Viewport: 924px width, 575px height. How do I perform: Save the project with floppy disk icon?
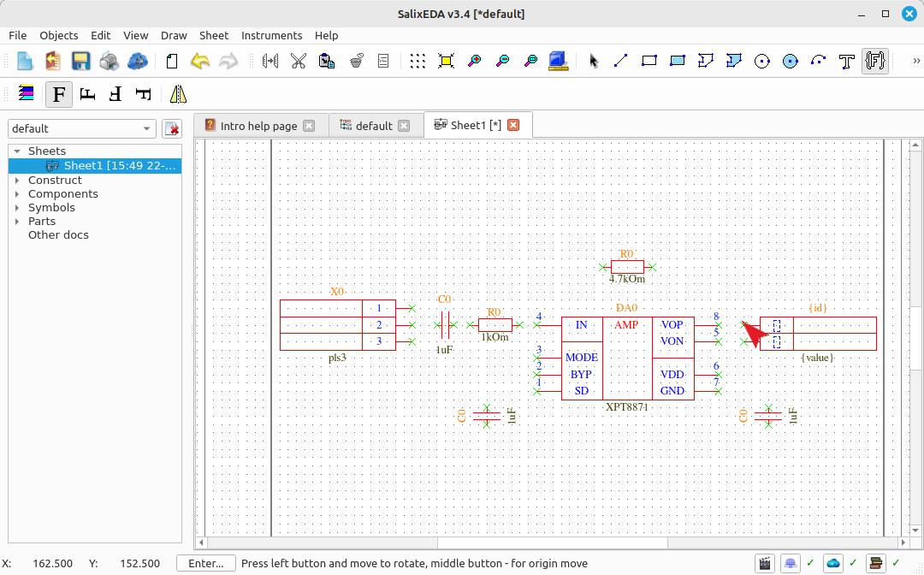click(80, 62)
